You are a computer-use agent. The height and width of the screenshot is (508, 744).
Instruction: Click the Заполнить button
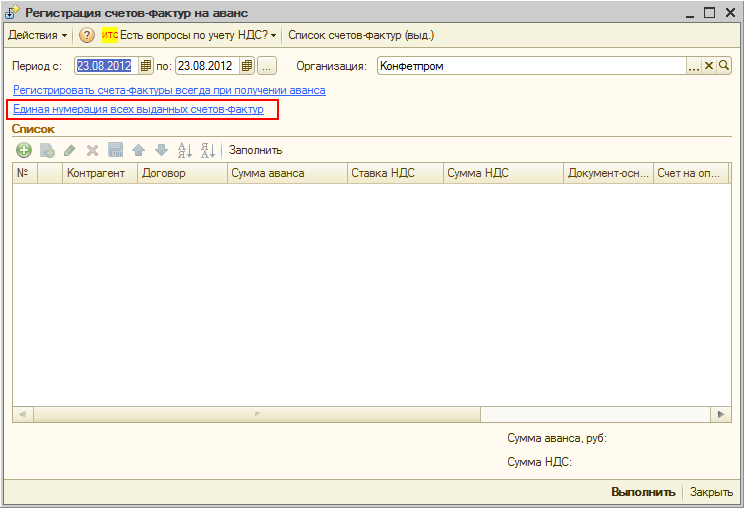pyautogui.click(x=255, y=150)
